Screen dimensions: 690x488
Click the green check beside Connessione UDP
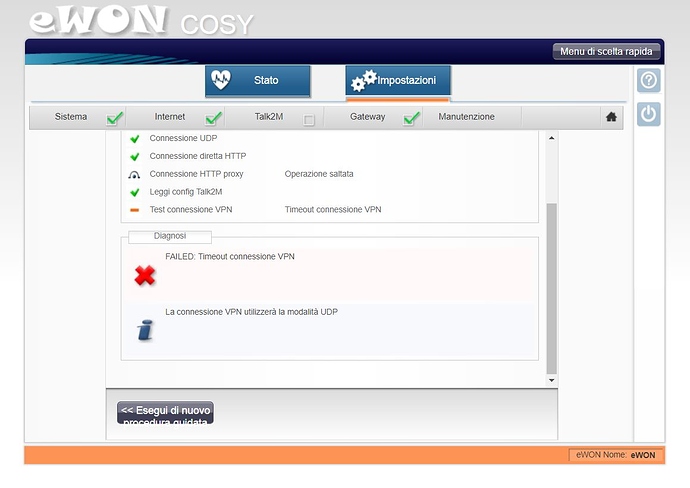(x=135, y=139)
